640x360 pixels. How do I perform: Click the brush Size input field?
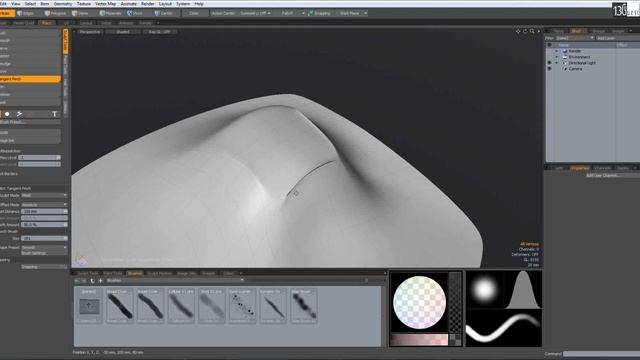click(44, 238)
